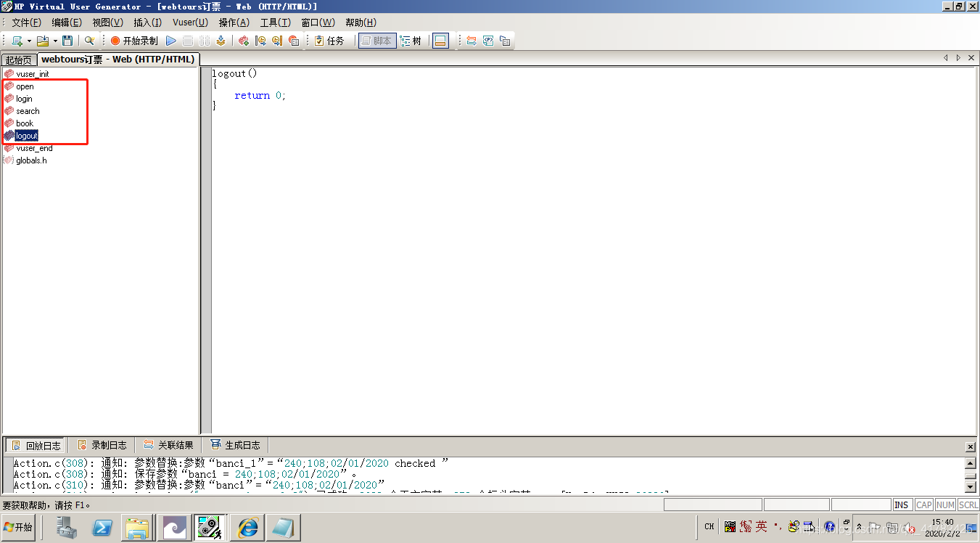Select vuser_end in the action tree
Image resolution: width=980 pixels, height=543 pixels.
pos(34,148)
